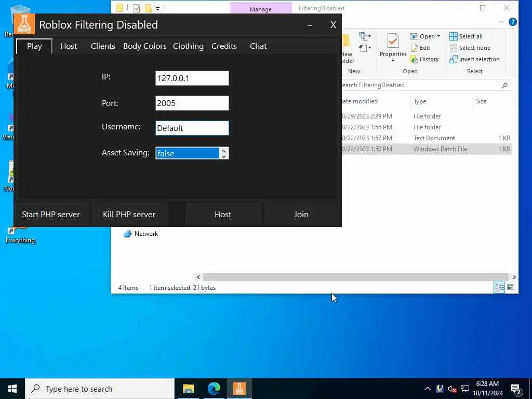Viewport: 532px width, 399px height.
Task: Switch Explorer to large icons view
Action: coord(511,287)
